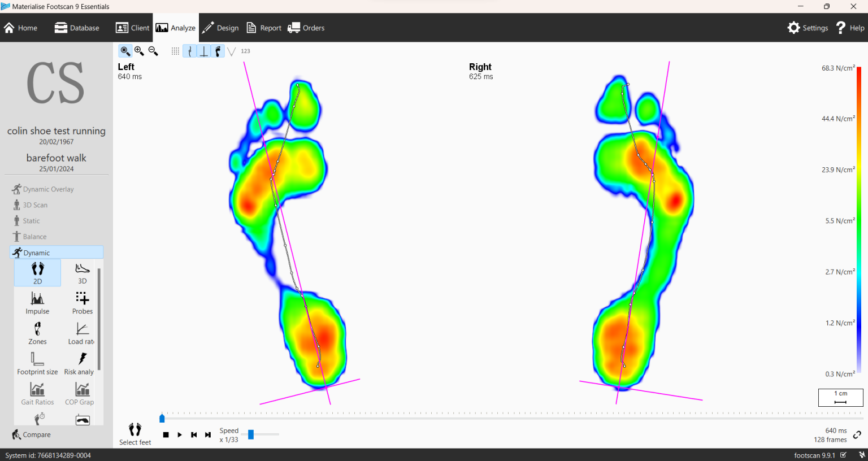Toggle the dotted grid overlay
Screen dimensions: 868x461
click(x=175, y=51)
